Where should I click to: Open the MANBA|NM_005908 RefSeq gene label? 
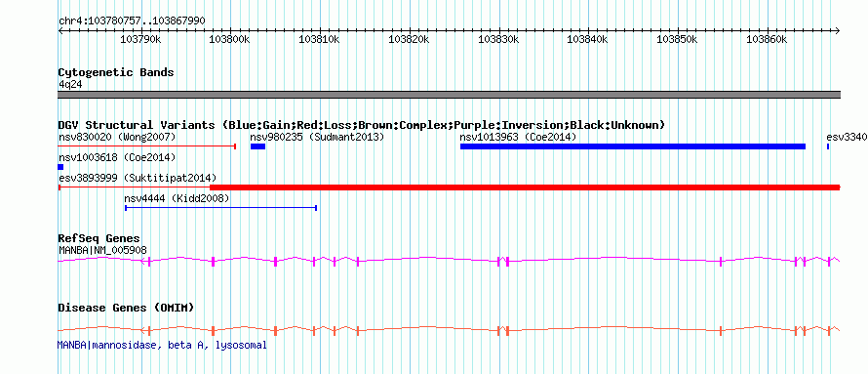(103, 250)
